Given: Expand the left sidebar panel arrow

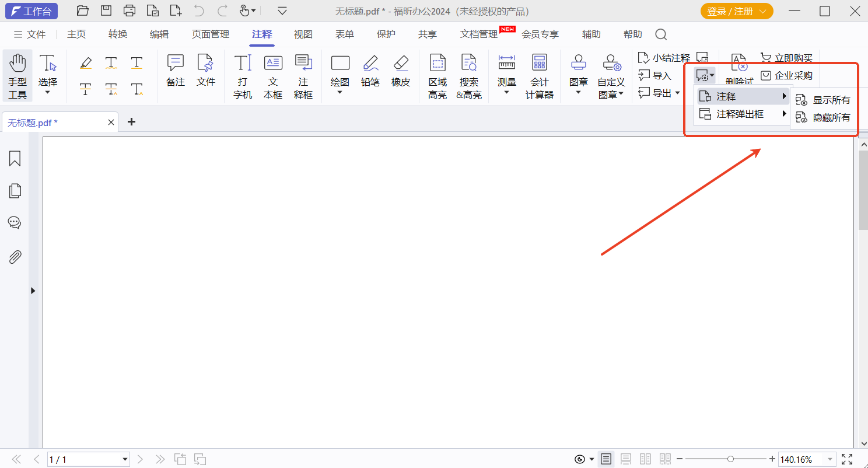Looking at the screenshot, I should point(33,291).
